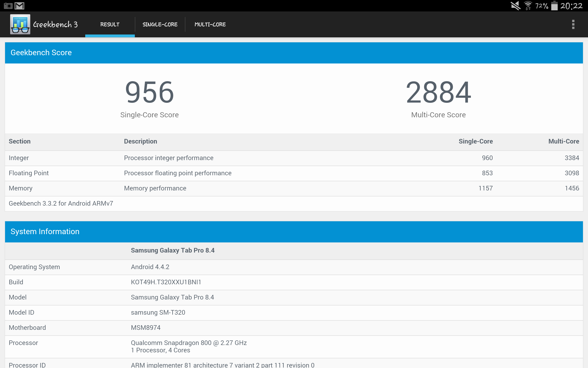Tap the muted sound status icon
The width and height of the screenshot is (588, 368).
pos(515,6)
